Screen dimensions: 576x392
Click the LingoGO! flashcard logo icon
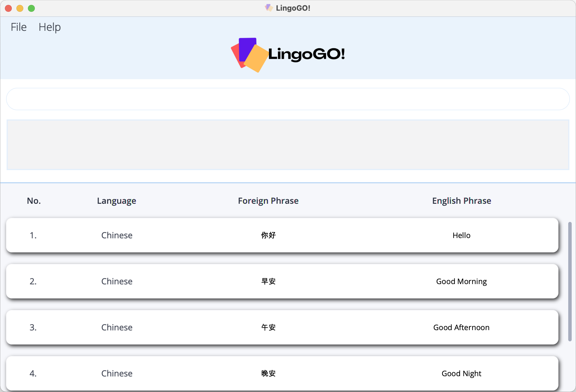click(249, 55)
